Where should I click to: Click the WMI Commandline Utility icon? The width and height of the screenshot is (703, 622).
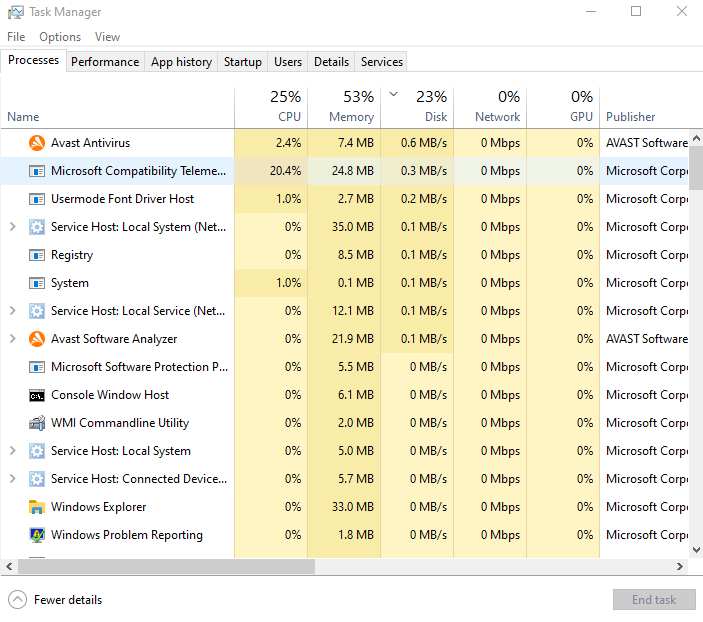37,423
